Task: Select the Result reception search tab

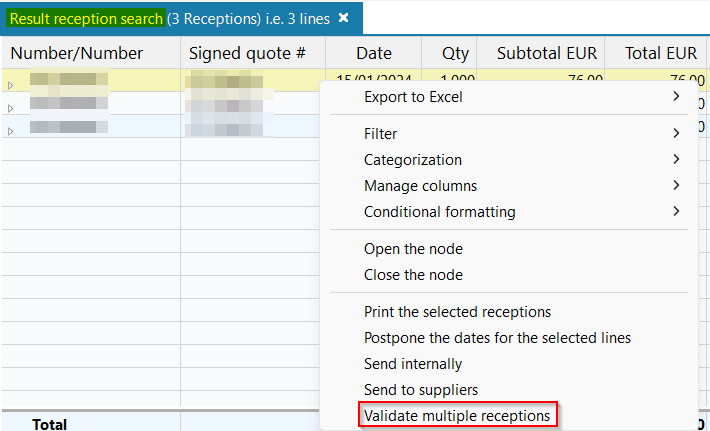Action: (x=86, y=18)
